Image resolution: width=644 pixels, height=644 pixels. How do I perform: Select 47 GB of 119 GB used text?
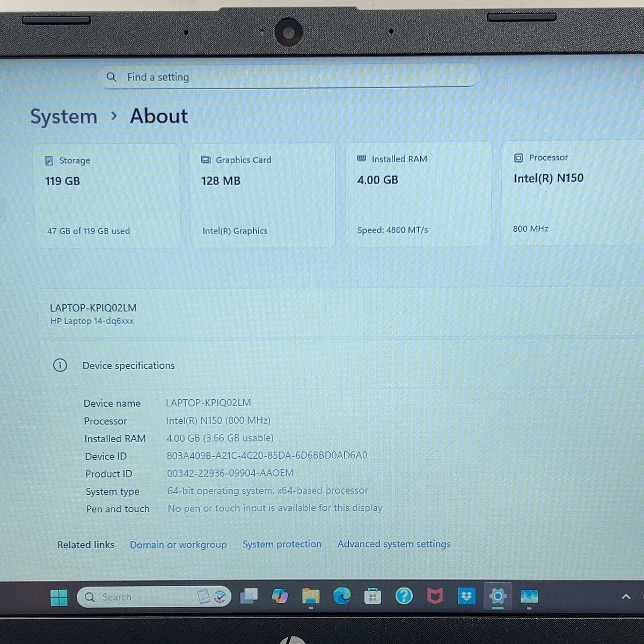[89, 231]
